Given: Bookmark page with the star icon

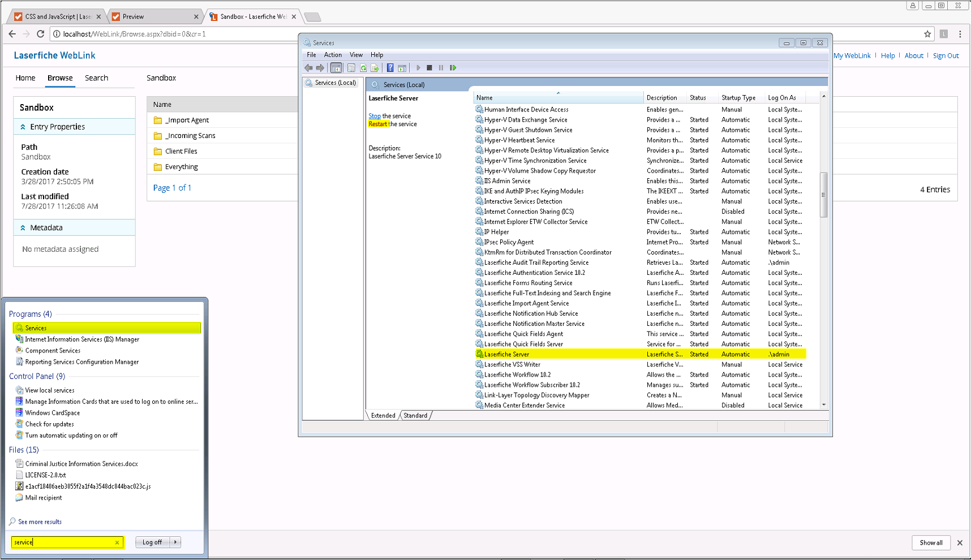Looking at the screenshot, I should (927, 34).
